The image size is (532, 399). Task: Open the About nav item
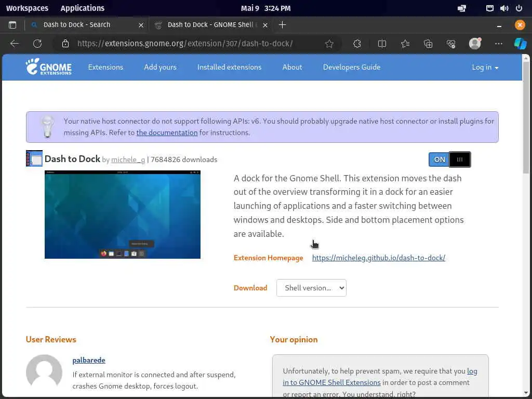[x=292, y=67]
